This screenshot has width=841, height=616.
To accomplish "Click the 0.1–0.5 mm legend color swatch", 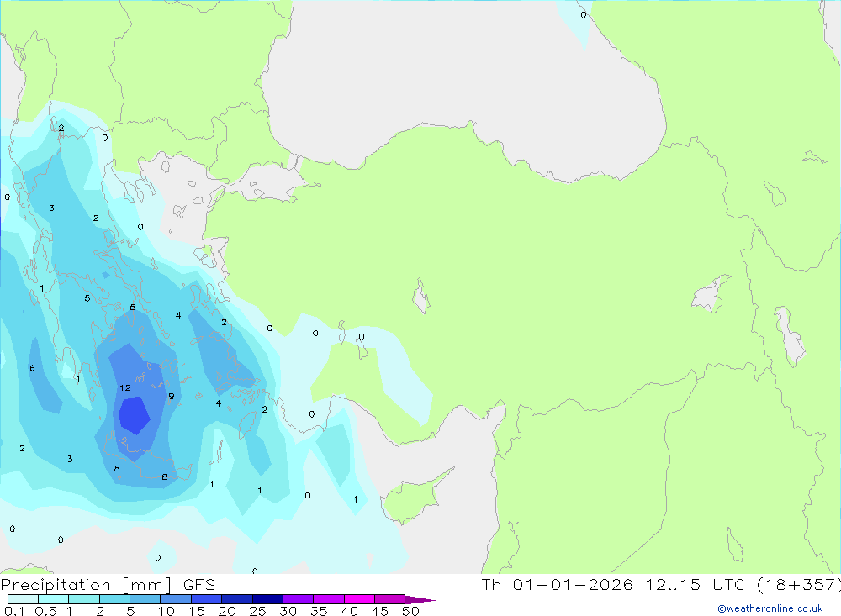I will click(23, 599).
